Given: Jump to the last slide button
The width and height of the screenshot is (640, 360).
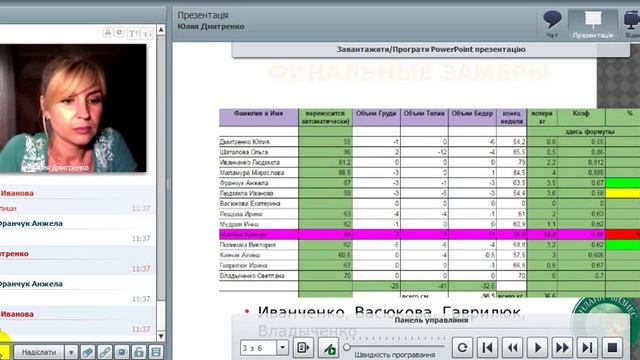Looking at the screenshot, I should click(587, 348).
